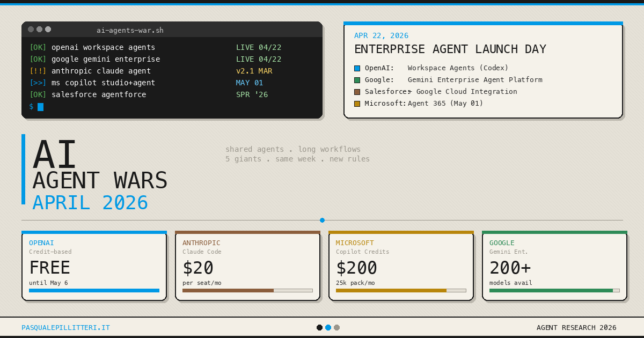
Task: Click the FREE until May 6 offer
Action: coord(48,268)
